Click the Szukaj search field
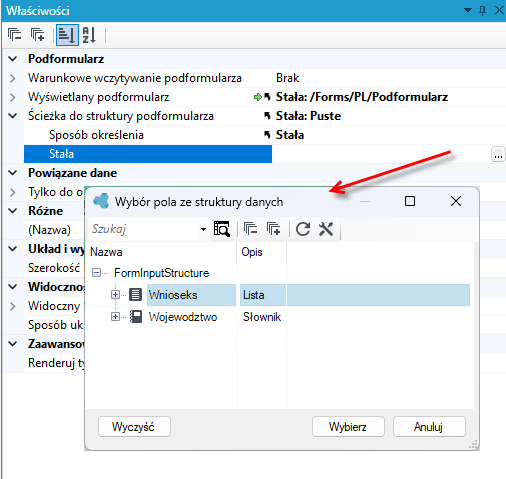506x479 pixels. pos(143,229)
